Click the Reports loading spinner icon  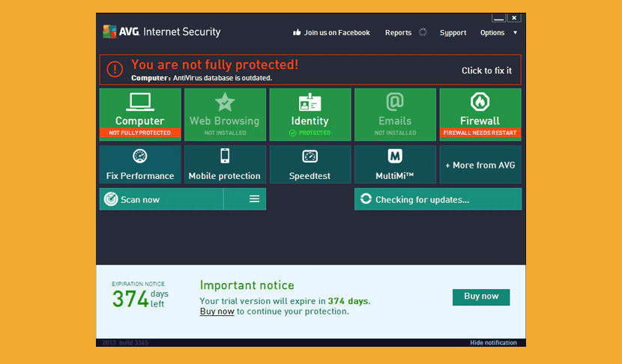pyautogui.click(x=423, y=32)
